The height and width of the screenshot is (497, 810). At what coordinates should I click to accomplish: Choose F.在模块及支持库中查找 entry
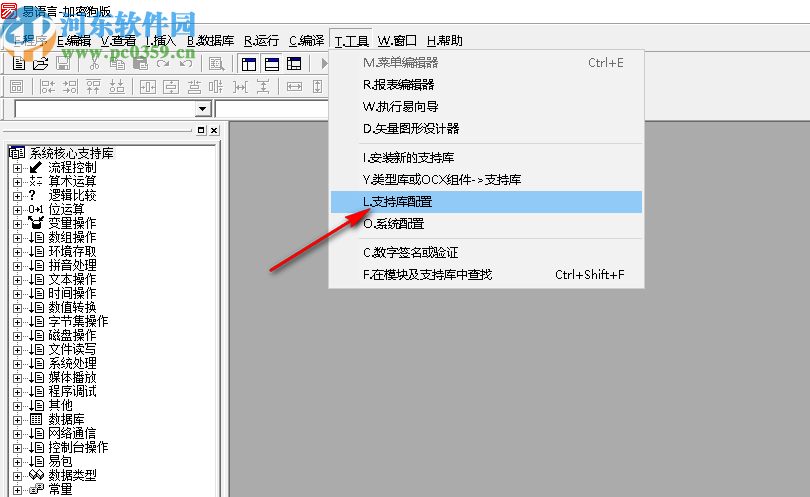[x=486, y=275]
